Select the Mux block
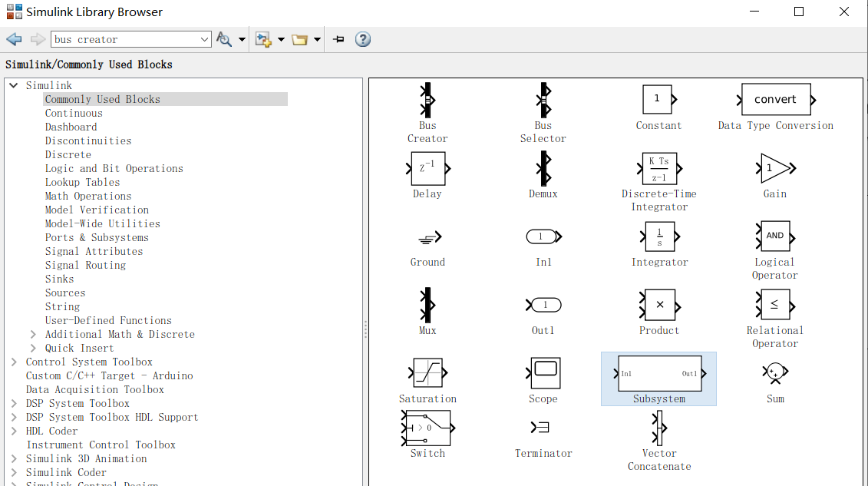 (x=427, y=305)
